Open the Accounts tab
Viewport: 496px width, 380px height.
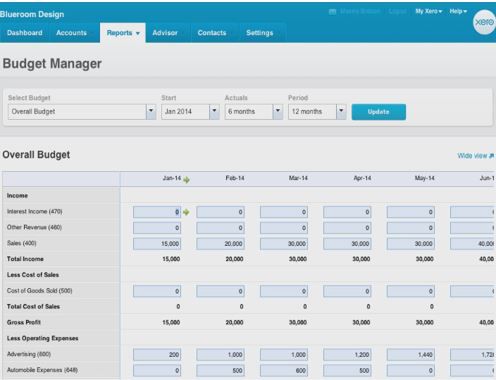click(71, 33)
